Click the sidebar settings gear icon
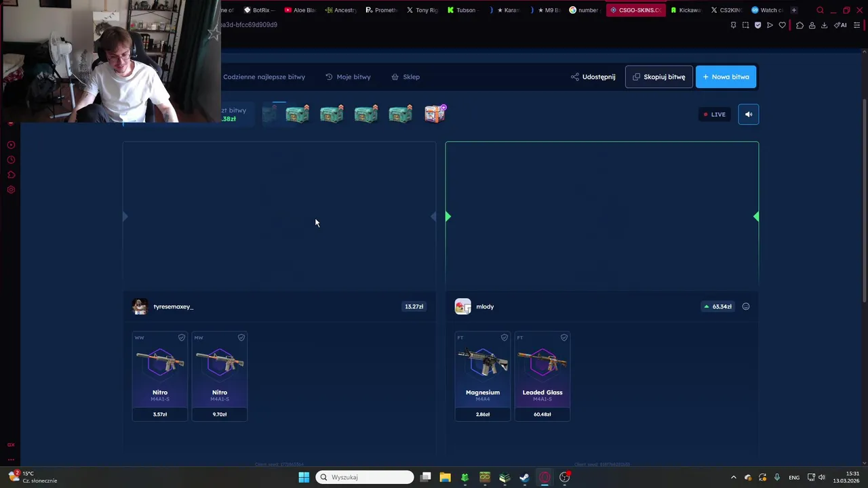Screen dimensions: 868x488 click(x=11, y=190)
